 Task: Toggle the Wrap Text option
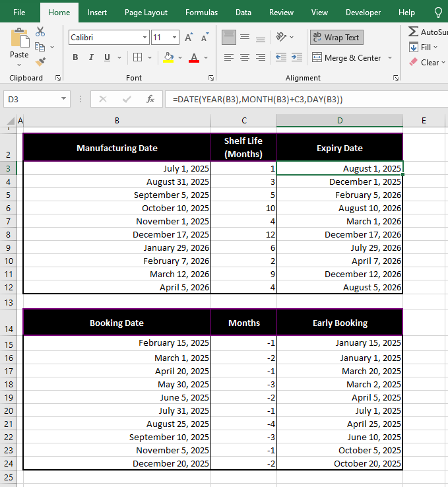(x=336, y=37)
